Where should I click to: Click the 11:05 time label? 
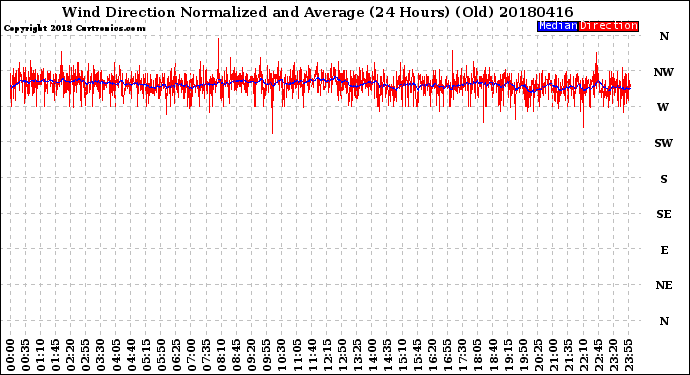click(x=297, y=355)
